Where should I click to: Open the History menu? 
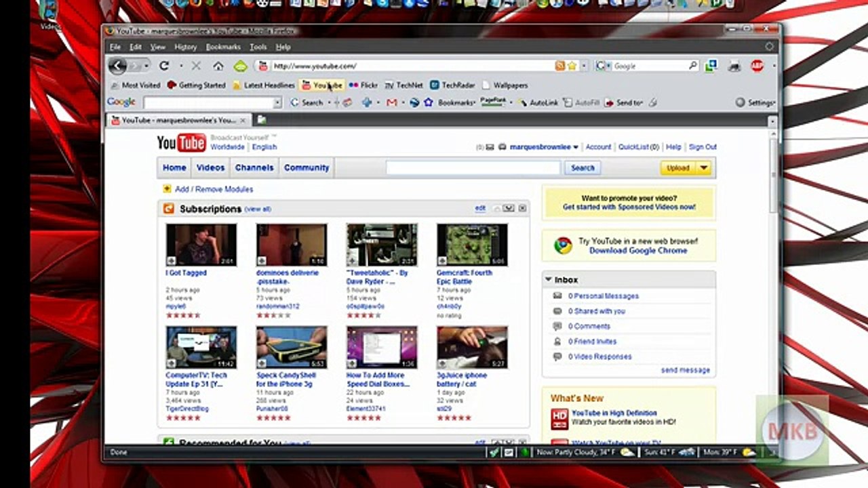185,47
